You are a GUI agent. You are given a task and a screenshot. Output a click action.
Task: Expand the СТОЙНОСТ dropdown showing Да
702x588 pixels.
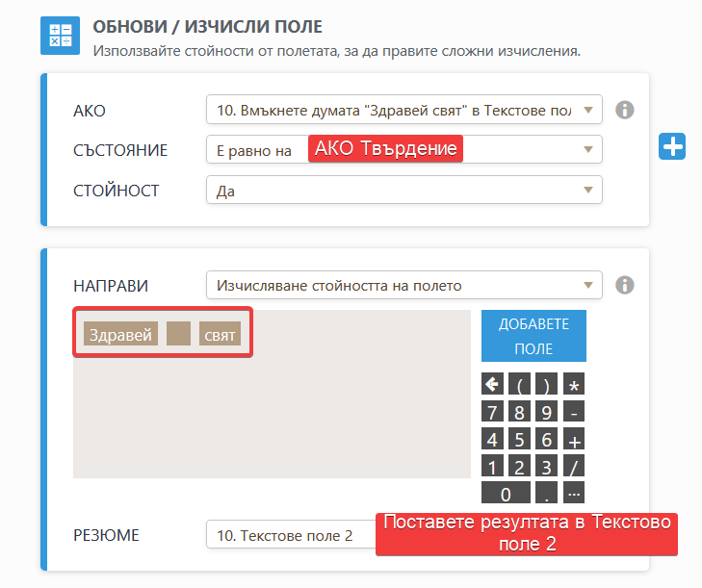tap(403, 191)
